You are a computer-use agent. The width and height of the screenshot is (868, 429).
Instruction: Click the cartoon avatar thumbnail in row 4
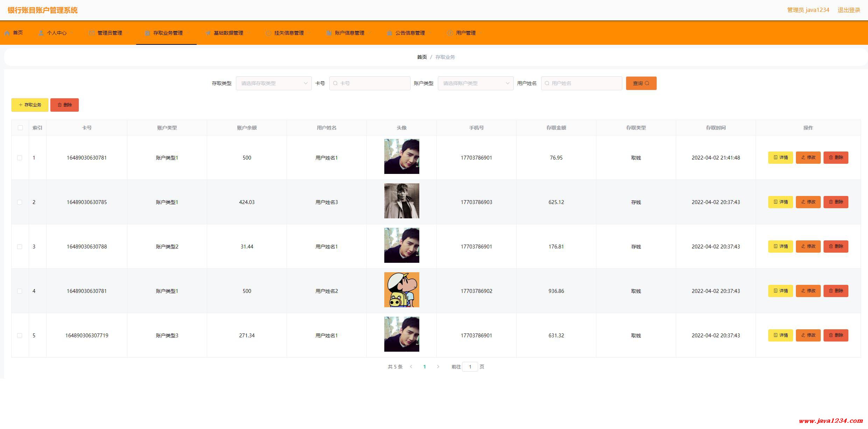point(401,290)
